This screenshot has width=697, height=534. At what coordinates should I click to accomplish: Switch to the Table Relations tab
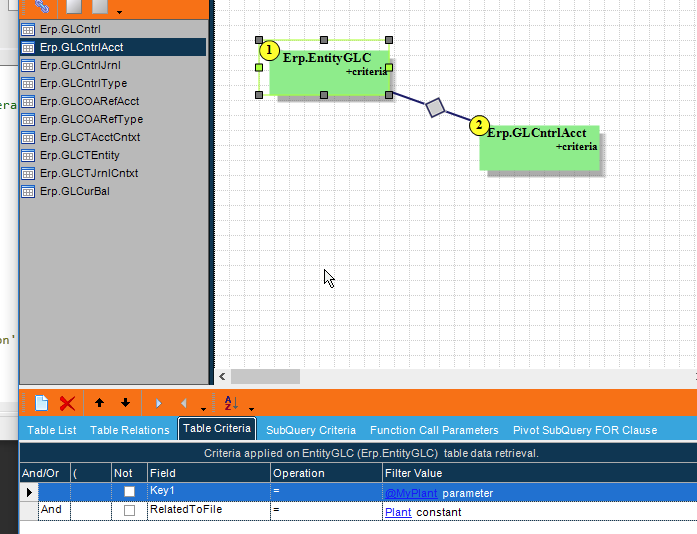point(130,430)
